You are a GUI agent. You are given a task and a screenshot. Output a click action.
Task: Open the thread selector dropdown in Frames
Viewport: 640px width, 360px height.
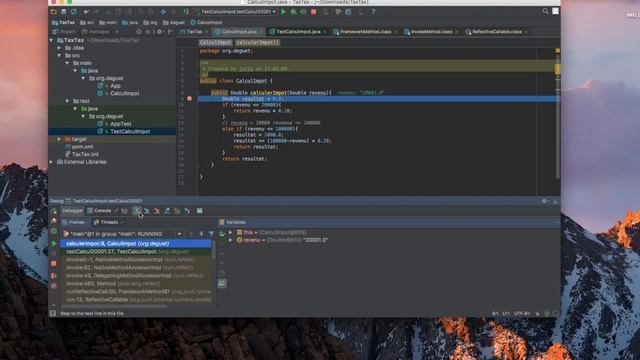[x=179, y=234]
